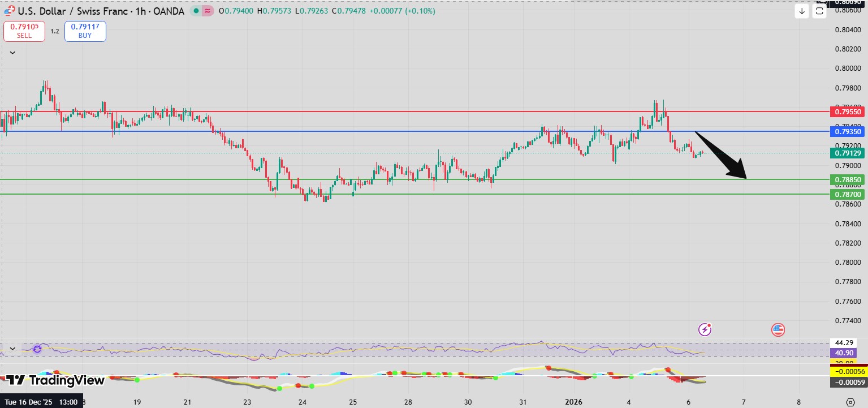Click the Tue 16 Dec '25 date label
868x408 pixels.
(41, 402)
